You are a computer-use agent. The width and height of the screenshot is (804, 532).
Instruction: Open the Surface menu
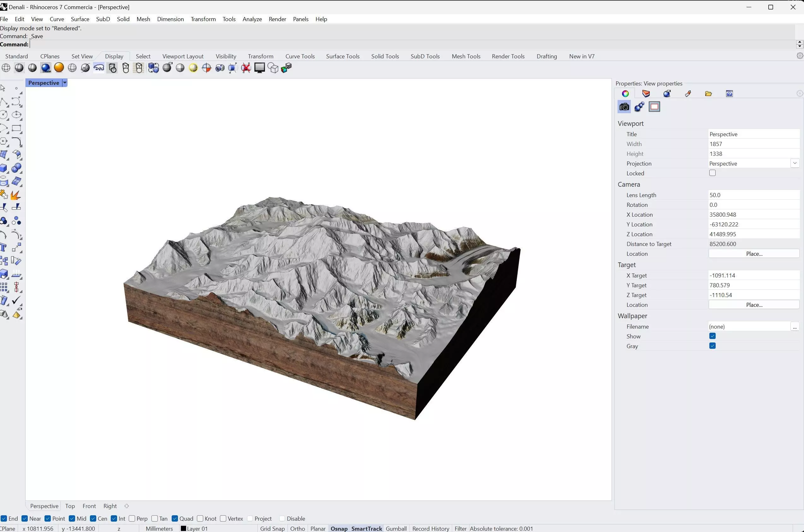(x=80, y=19)
